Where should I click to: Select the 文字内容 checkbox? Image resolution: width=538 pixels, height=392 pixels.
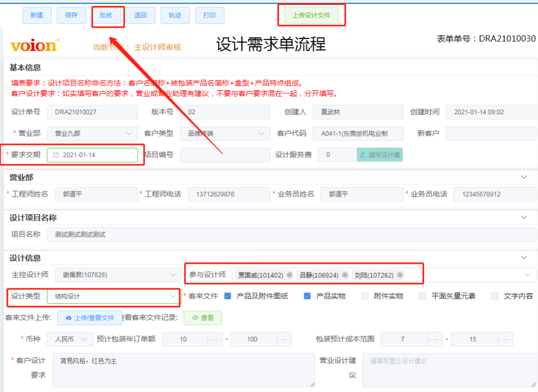494,296
